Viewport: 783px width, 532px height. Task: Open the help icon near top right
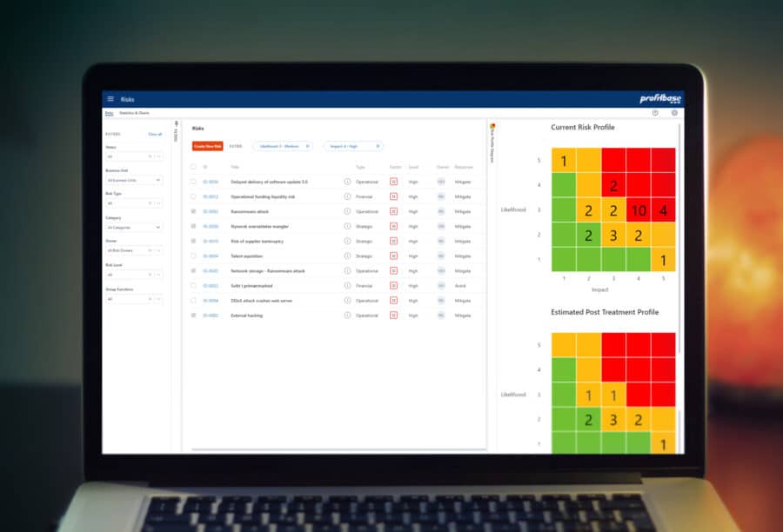pos(654,113)
